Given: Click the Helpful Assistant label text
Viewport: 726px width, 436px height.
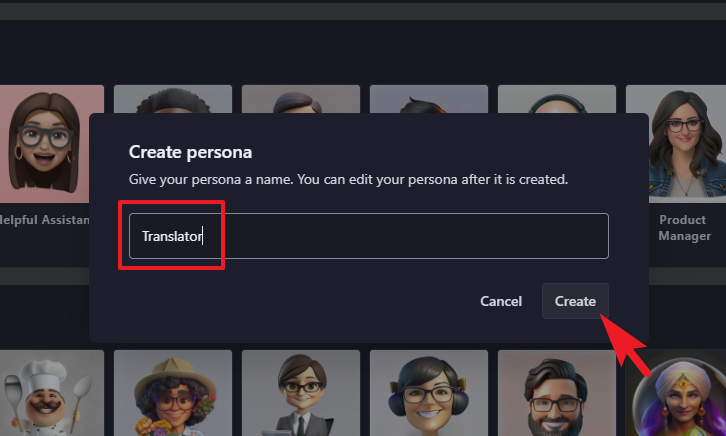Looking at the screenshot, I should tap(44, 219).
